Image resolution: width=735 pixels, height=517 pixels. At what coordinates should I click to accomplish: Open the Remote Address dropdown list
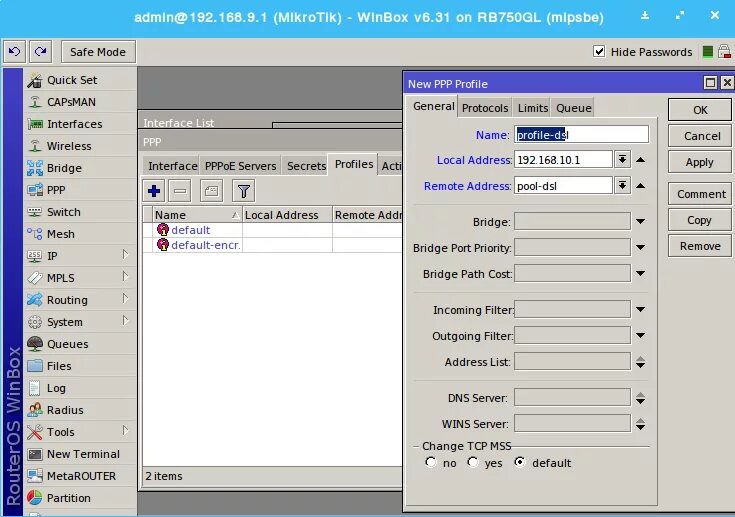(x=622, y=186)
